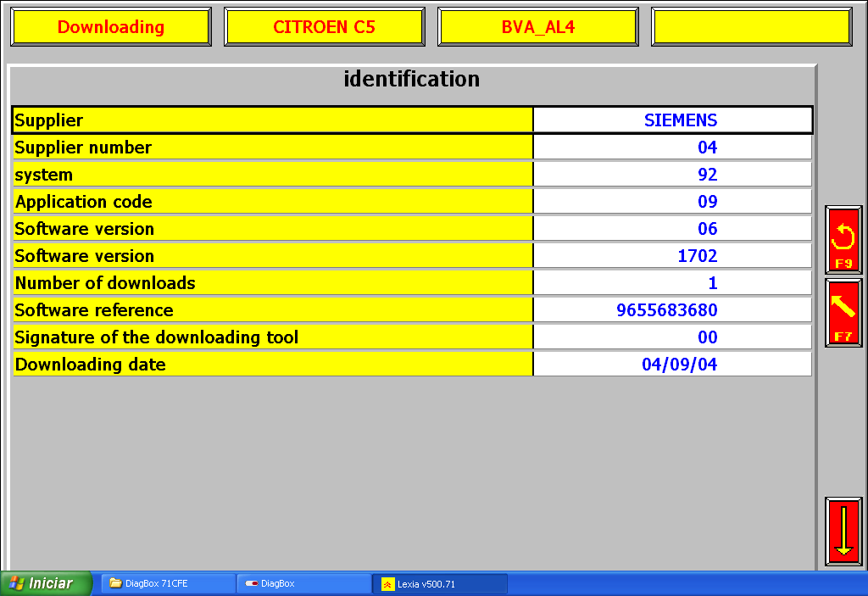This screenshot has height=596, width=868.
Task: Click the software version value 1702
Action: click(x=673, y=256)
